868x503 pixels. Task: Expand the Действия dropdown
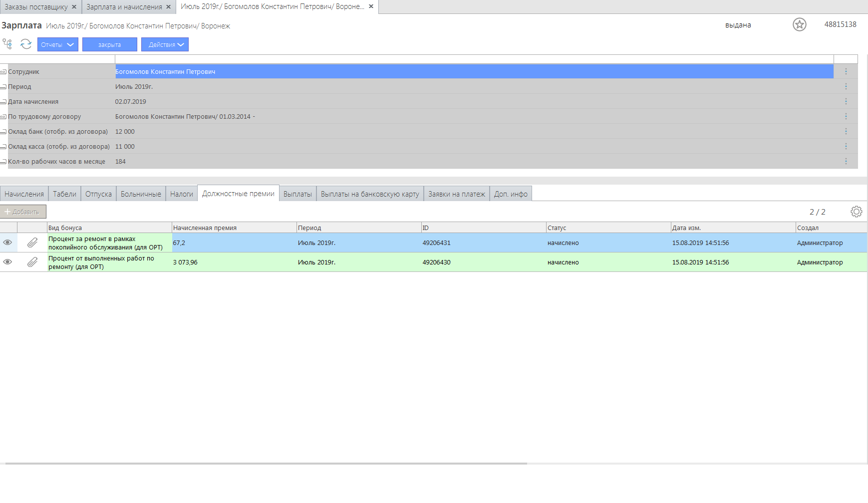(x=165, y=44)
